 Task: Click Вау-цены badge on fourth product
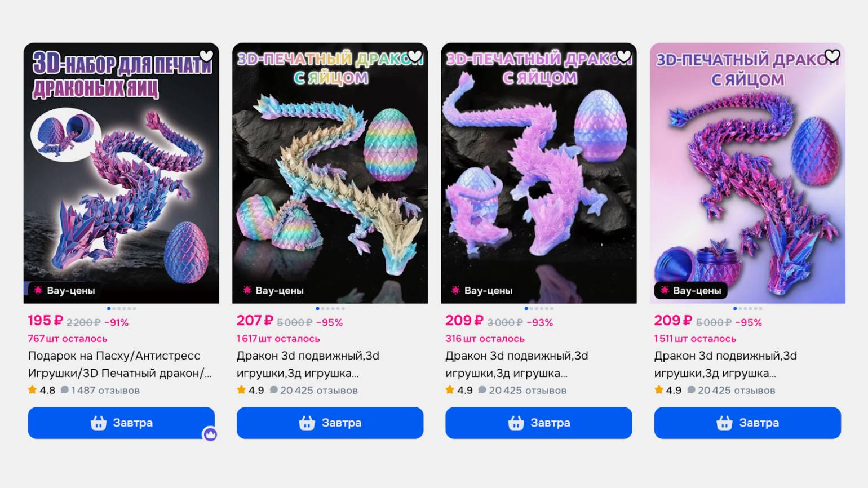coord(691,291)
